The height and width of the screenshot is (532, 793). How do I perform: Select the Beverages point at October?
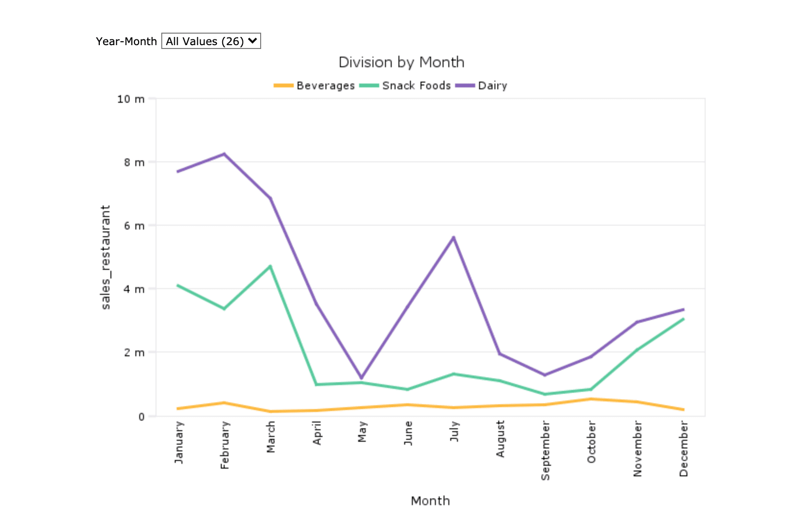591,399
